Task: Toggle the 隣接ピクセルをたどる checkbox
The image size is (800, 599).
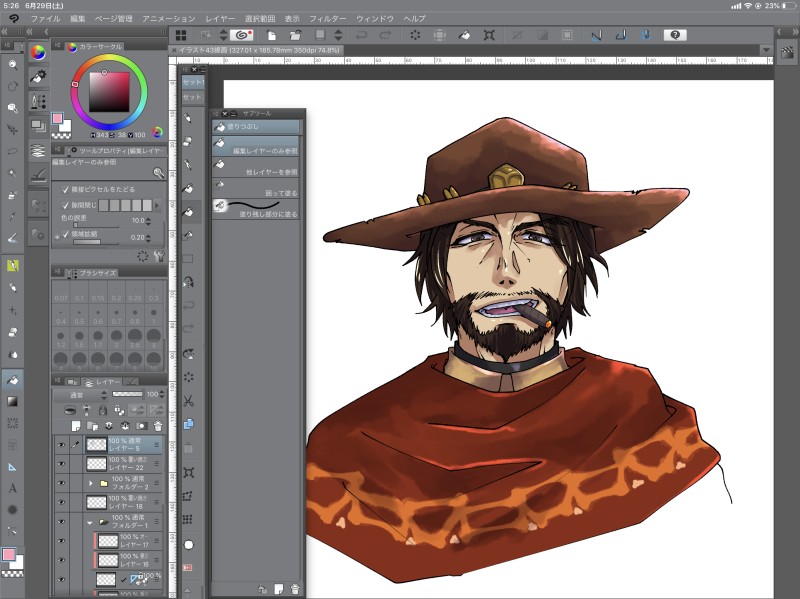Action: coord(66,189)
